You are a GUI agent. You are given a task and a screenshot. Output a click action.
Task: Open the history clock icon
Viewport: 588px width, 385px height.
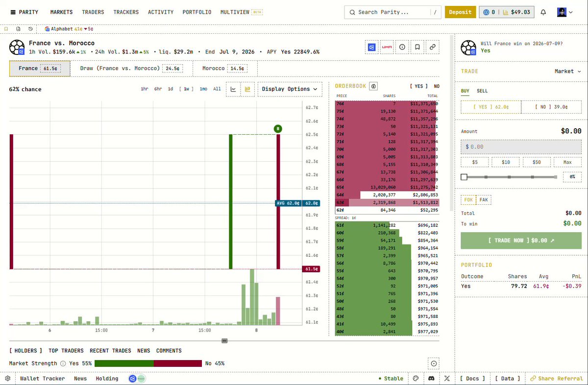tap(31, 29)
